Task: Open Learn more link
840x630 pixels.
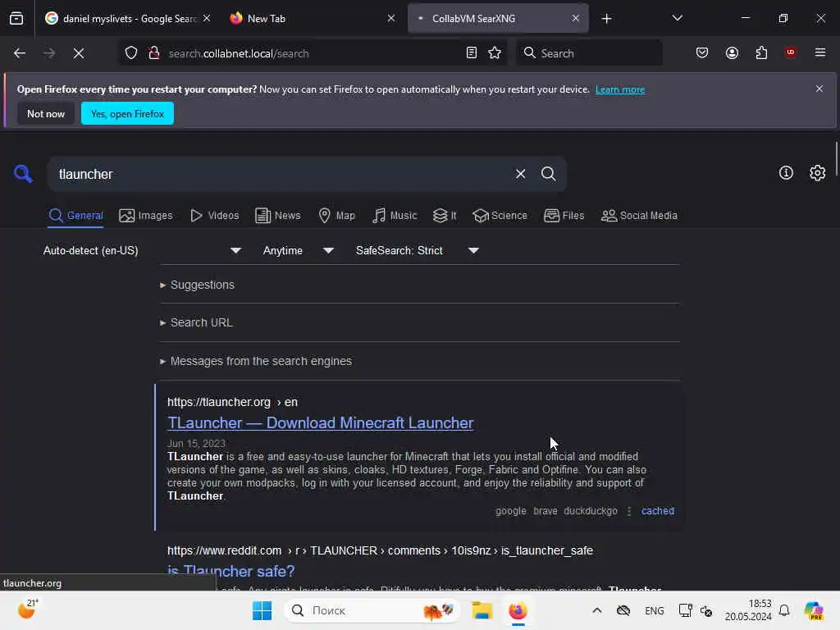Action: tap(620, 89)
